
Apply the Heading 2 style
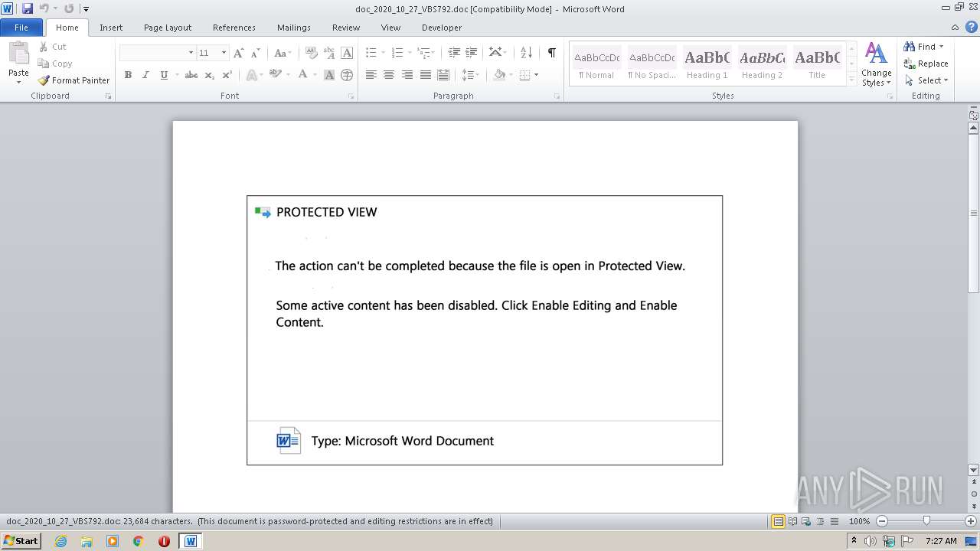(762, 64)
